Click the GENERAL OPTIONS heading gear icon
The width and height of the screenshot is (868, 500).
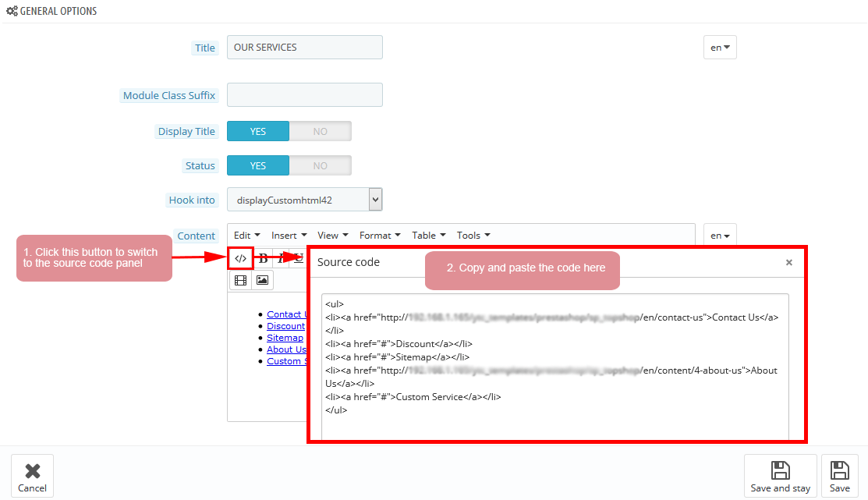[x=12, y=10]
